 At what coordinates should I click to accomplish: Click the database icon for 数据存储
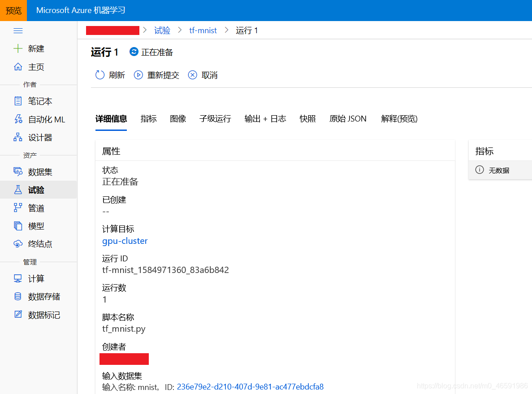click(18, 296)
